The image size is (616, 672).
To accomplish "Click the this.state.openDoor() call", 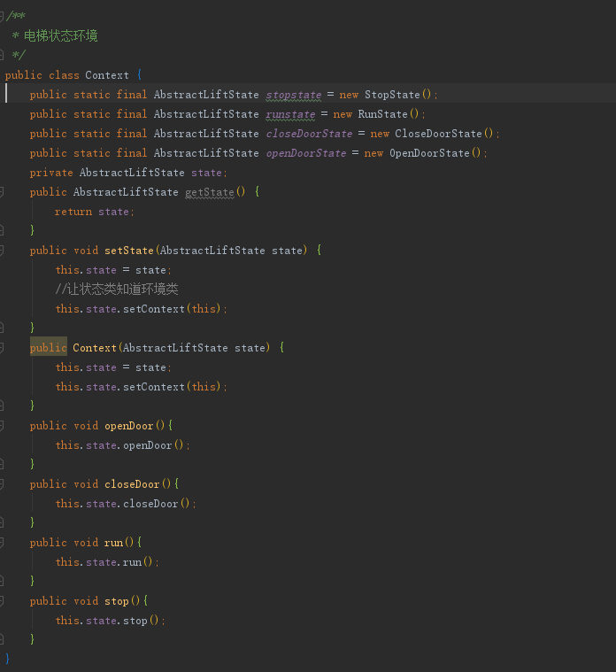I will [119, 445].
